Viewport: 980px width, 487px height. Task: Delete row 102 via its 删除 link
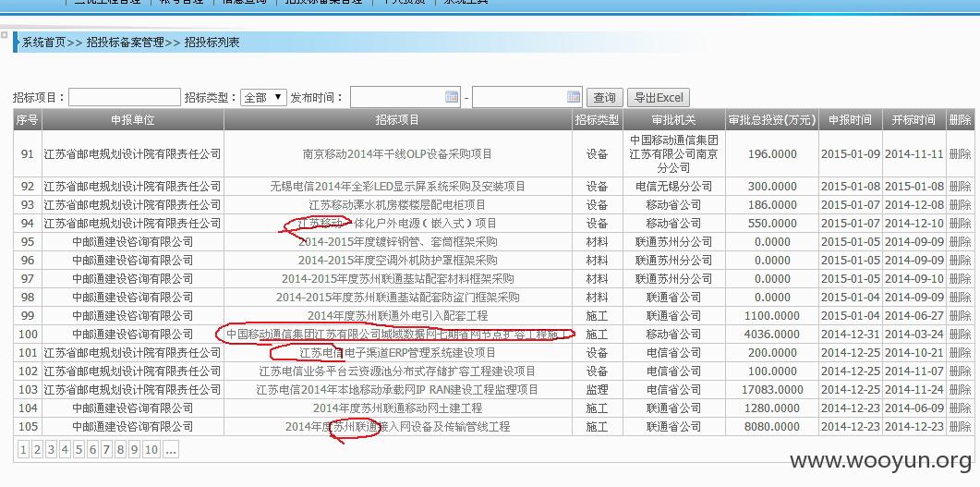point(960,371)
